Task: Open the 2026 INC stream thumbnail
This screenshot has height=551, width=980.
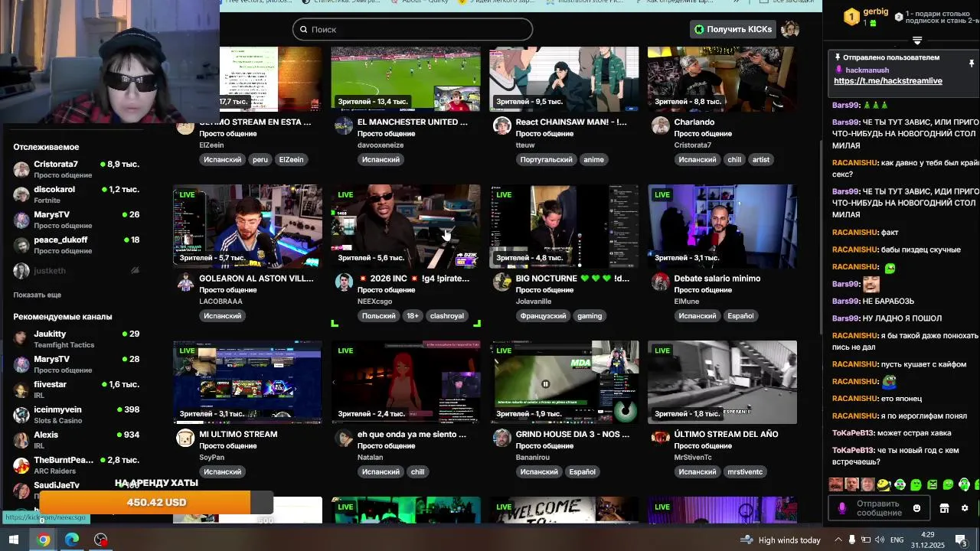Action: click(406, 226)
